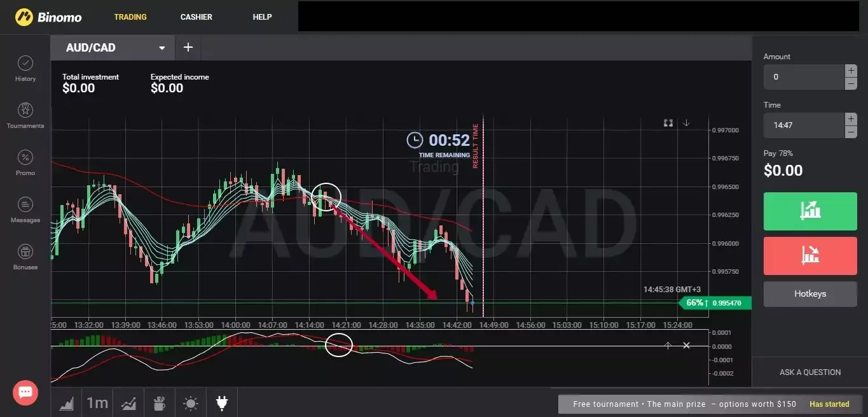Add a new asset tab
This screenshot has width=868, height=417.
tap(188, 48)
